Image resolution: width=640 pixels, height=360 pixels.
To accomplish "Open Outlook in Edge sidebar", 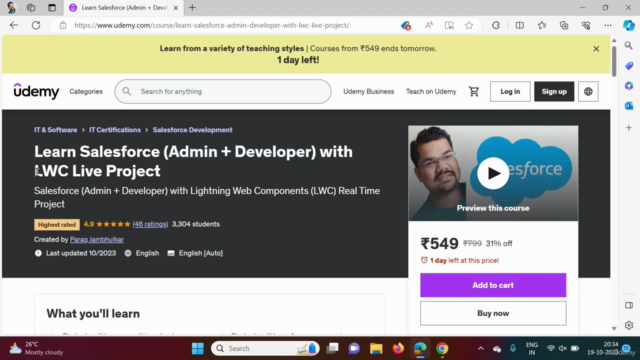I will [x=629, y=106].
